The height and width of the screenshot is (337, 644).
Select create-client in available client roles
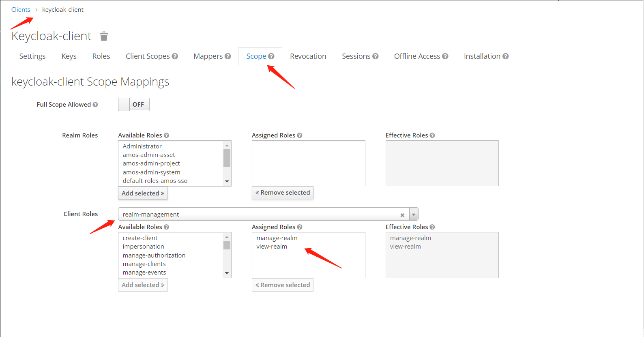point(140,238)
